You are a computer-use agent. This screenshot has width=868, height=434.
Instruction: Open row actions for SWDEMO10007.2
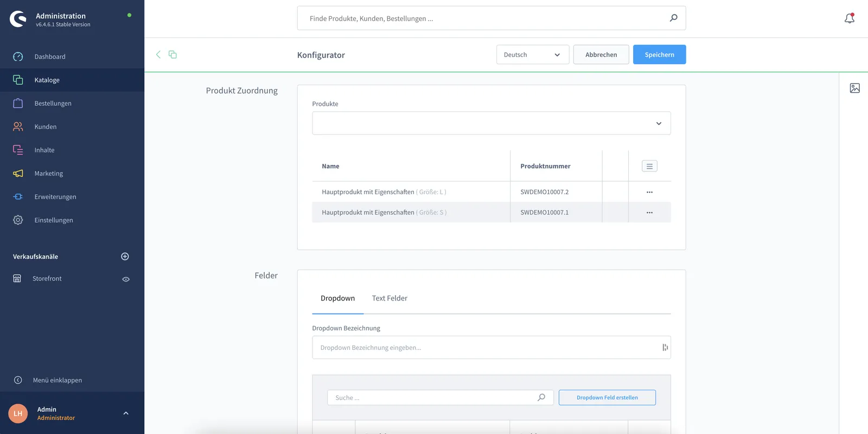tap(649, 192)
